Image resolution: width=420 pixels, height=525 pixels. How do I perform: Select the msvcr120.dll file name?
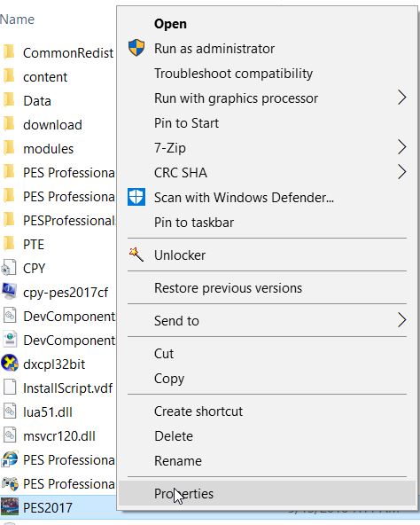(59, 436)
